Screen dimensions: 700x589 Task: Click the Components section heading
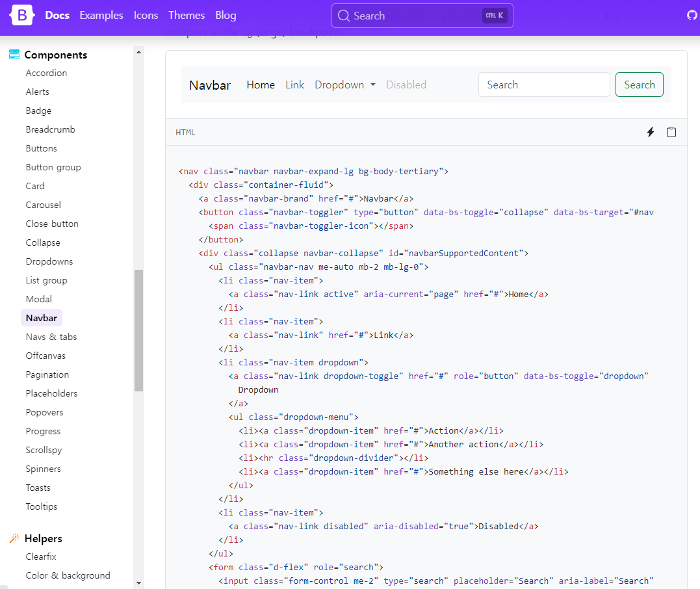coord(56,55)
